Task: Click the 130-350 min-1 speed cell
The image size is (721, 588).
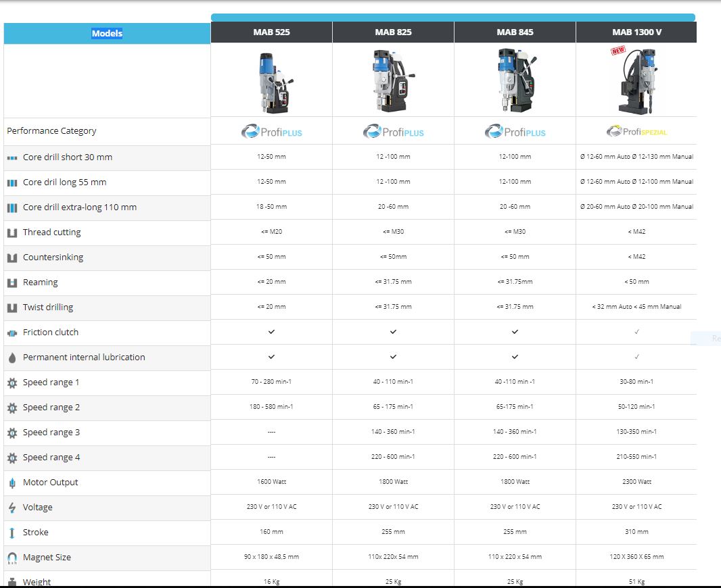Action: 636,432
